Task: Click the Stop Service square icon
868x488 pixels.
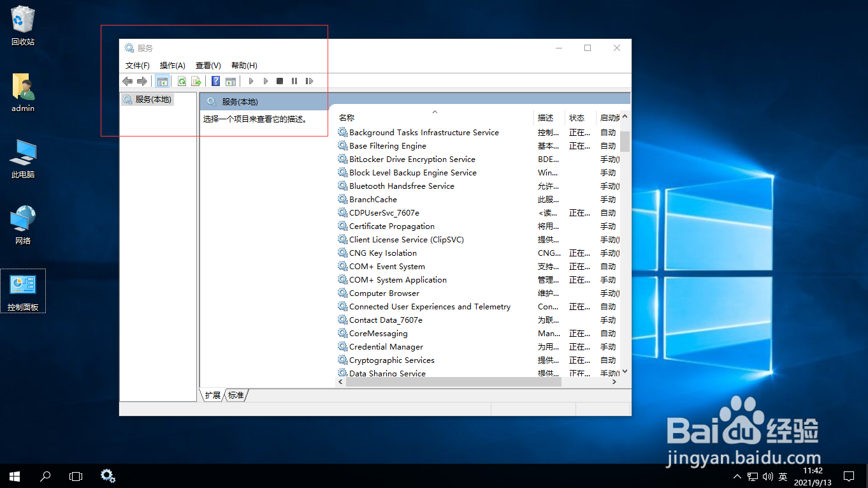Action: (x=280, y=81)
